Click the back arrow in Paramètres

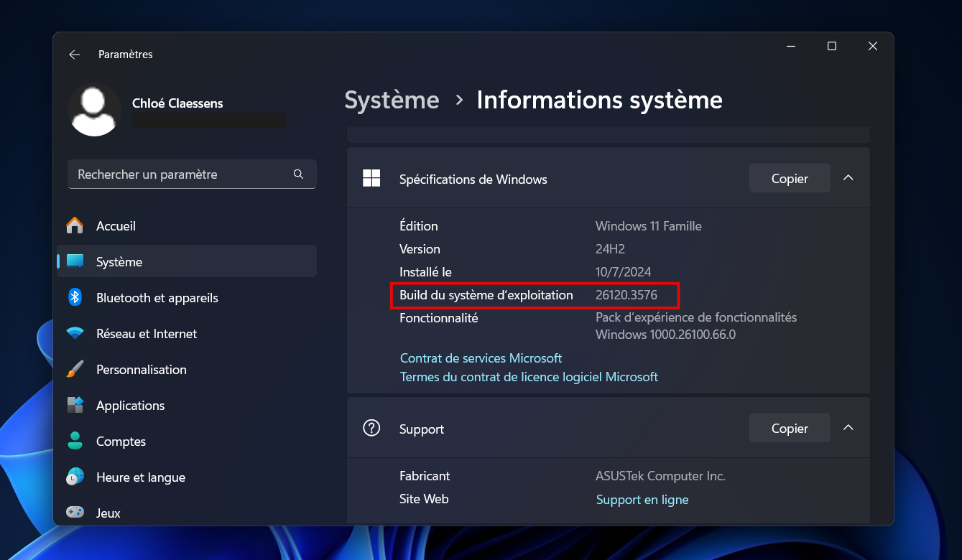click(x=75, y=55)
